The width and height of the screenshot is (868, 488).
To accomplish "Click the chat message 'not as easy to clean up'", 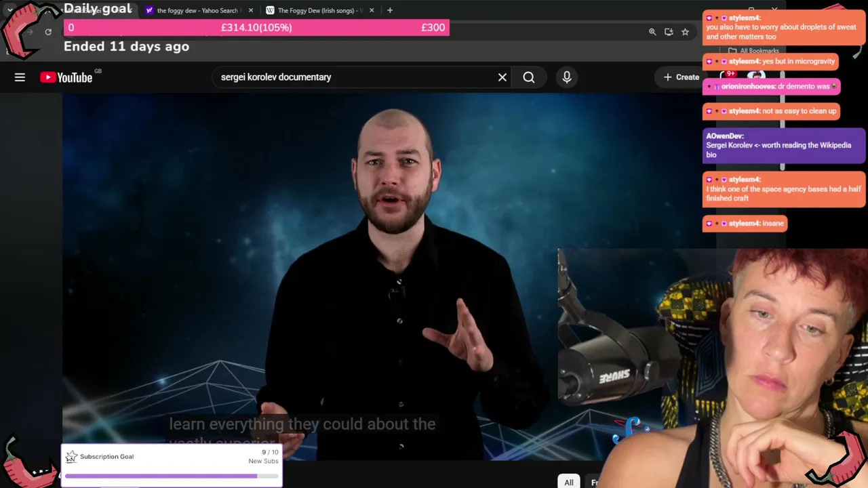I will (771, 111).
